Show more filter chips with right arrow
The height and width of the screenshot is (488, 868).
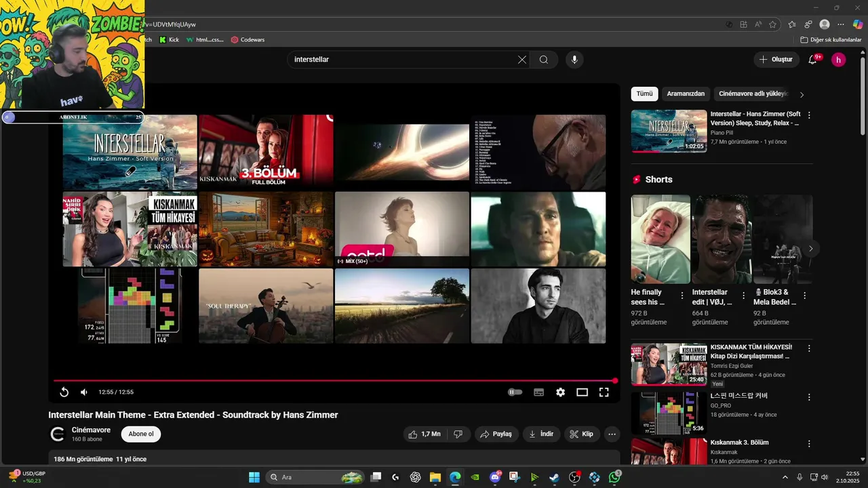[x=802, y=95]
